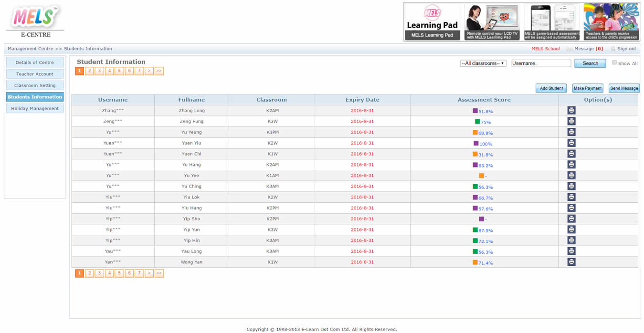The image size is (644, 333).
Task: Click print icon in Zeng Fung row
Action: point(571,121)
